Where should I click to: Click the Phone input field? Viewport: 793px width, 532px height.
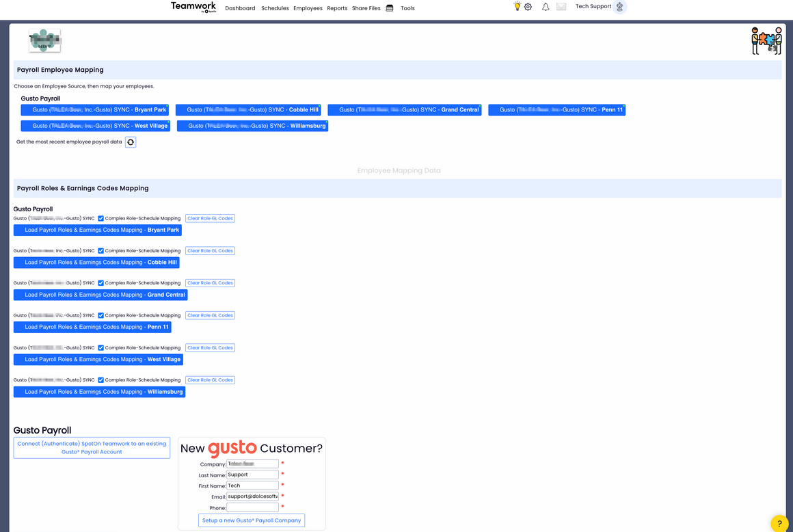pos(252,508)
